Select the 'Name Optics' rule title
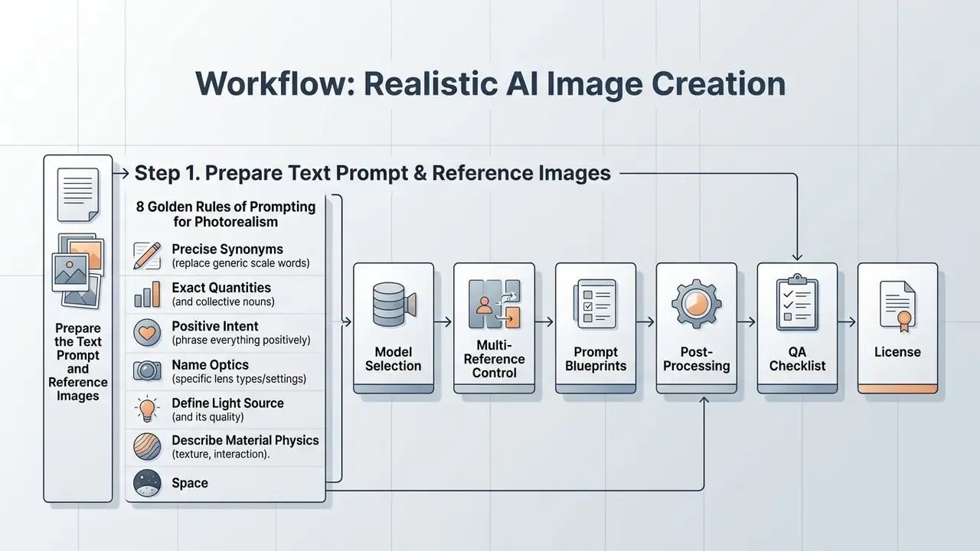980x551 pixels. 210,365
